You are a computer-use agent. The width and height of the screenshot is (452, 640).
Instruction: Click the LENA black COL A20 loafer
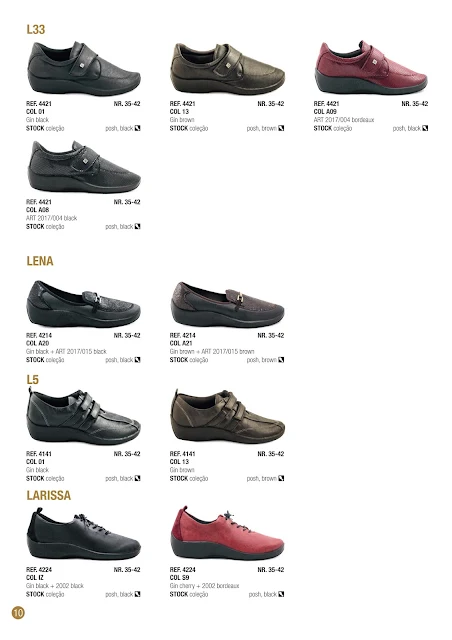coord(84,304)
